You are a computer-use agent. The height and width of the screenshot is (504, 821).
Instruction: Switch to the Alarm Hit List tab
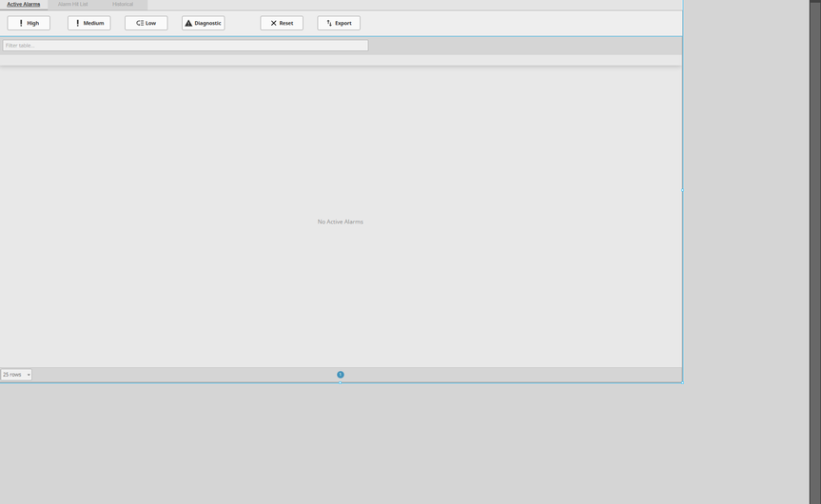(x=73, y=5)
